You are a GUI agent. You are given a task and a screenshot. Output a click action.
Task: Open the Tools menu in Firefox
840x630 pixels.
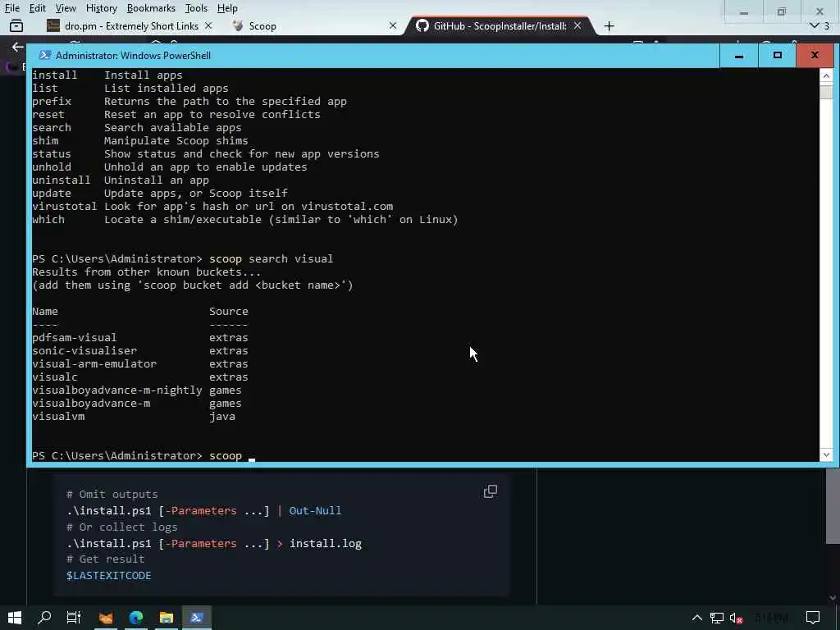[x=196, y=8]
